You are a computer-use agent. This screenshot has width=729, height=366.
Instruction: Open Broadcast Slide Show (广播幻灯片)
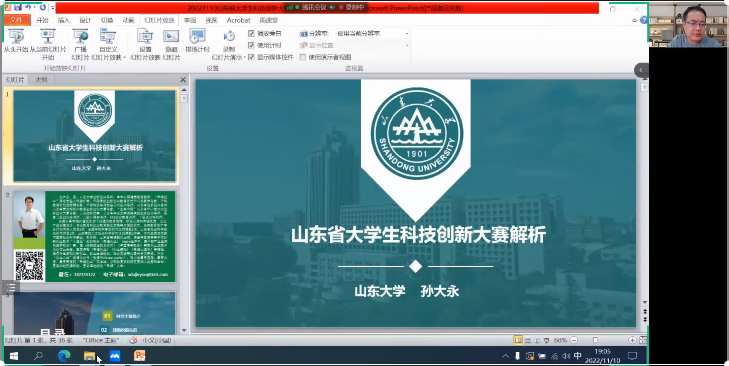coord(80,45)
